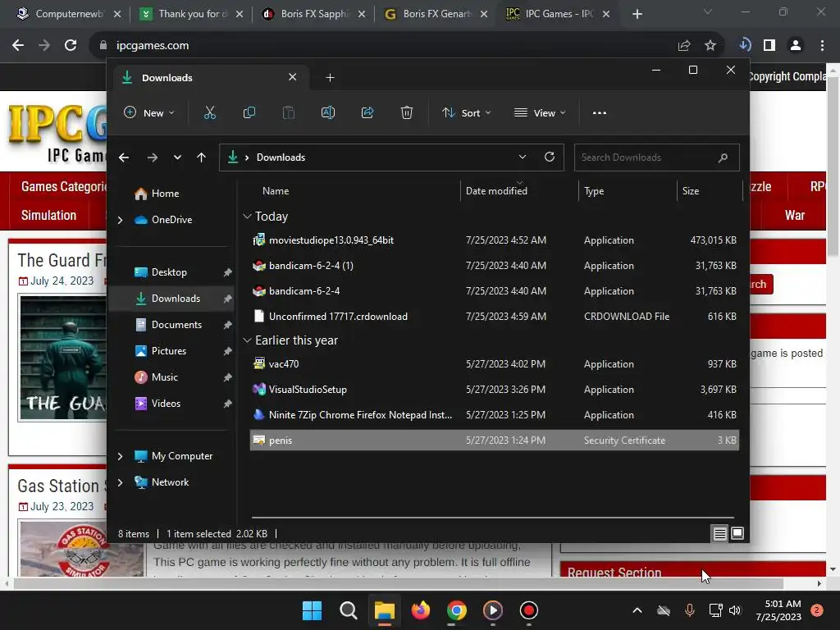Switch to Thank you for Chrome tab
The height and width of the screenshot is (630, 840).
click(x=190, y=14)
